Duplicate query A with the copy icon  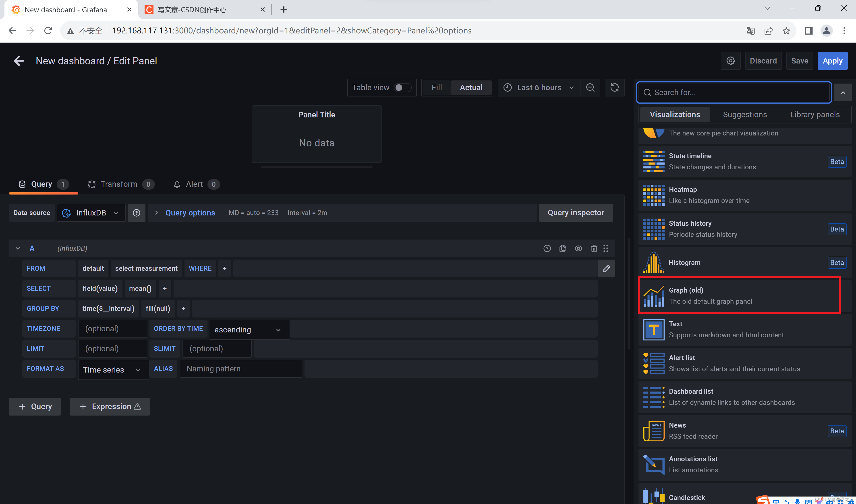[x=563, y=248]
